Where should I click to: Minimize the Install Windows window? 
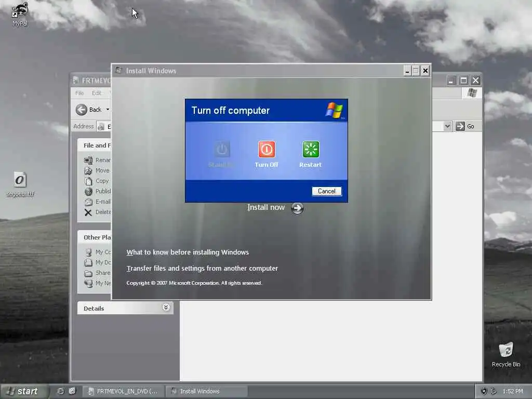click(407, 71)
